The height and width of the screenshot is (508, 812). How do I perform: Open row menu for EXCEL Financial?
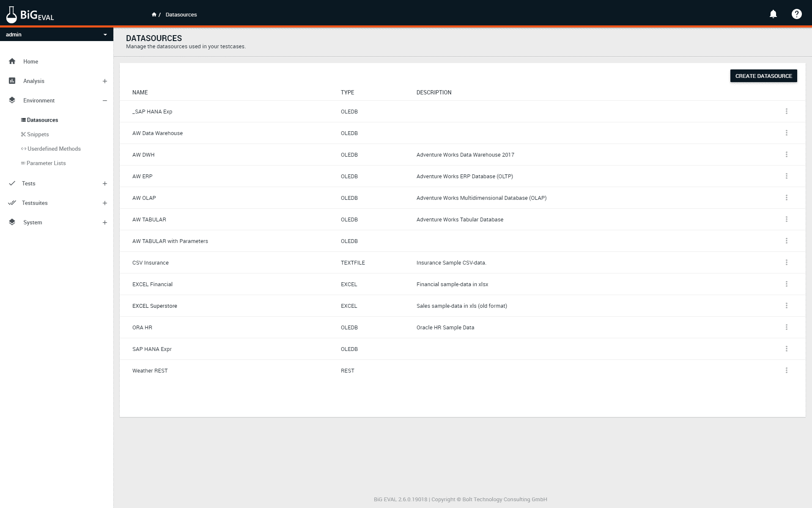point(786,284)
